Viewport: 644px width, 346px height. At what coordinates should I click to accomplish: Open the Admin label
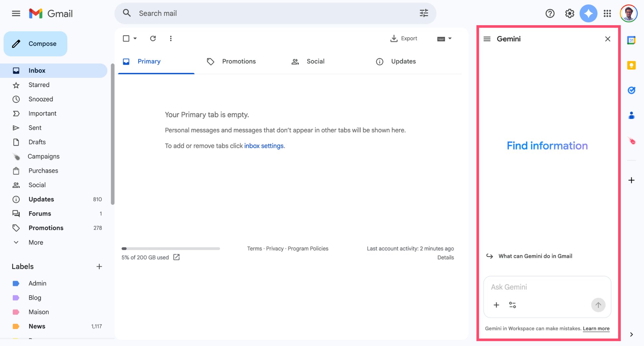(54, 283)
